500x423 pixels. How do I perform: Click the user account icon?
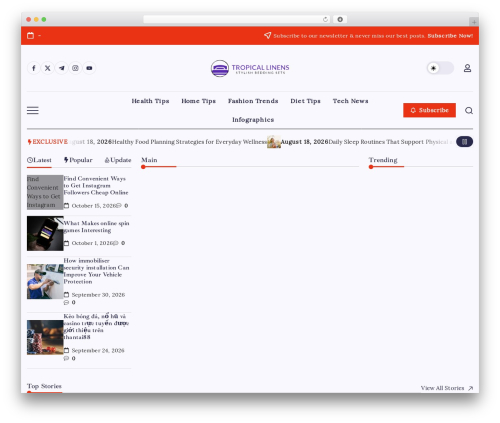coord(467,68)
